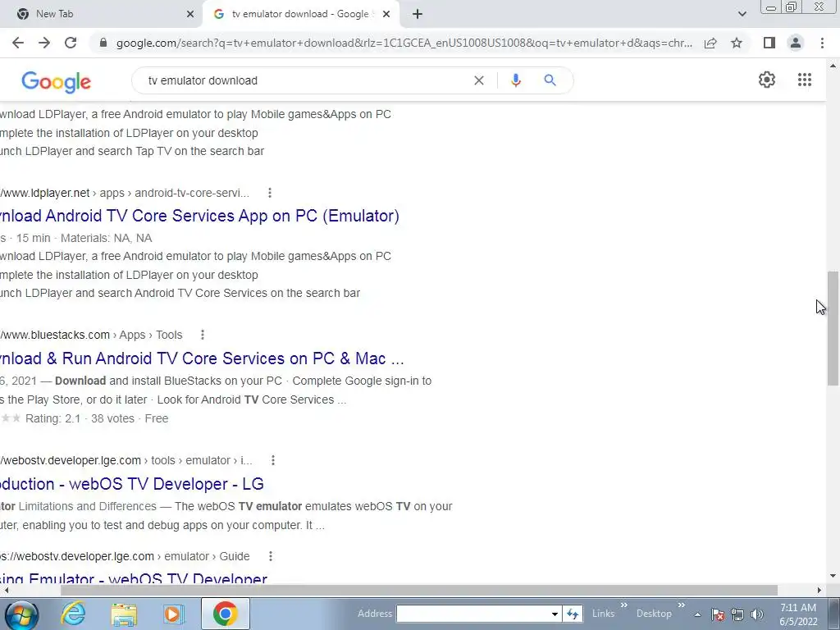Open the Google apps grid
The image size is (840, 630).
[x=804, y=80]
